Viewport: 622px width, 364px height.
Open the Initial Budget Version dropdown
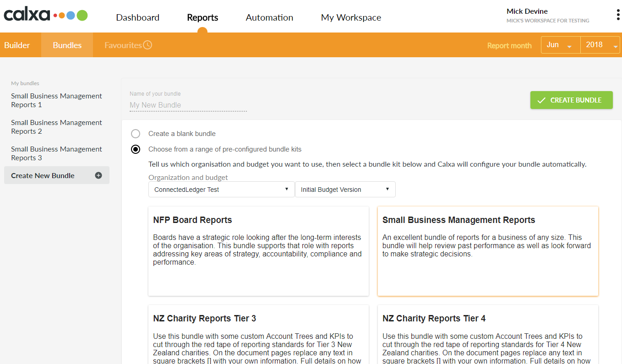345,190
